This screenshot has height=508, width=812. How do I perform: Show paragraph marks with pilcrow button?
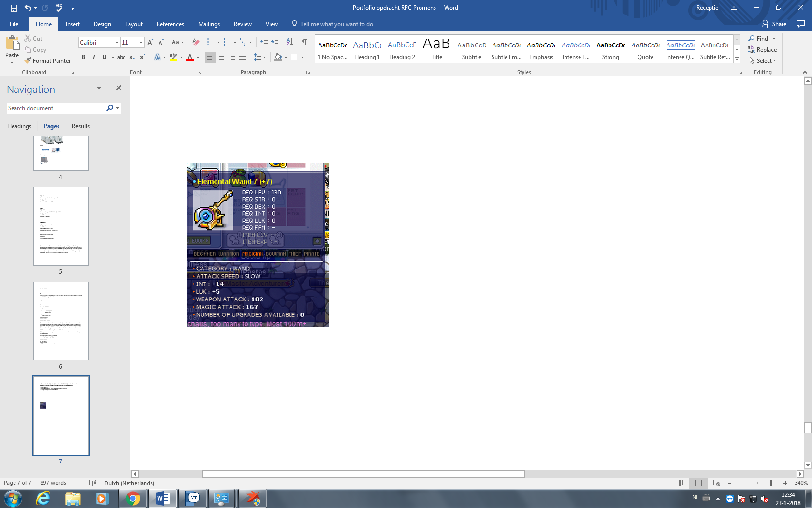304,43
